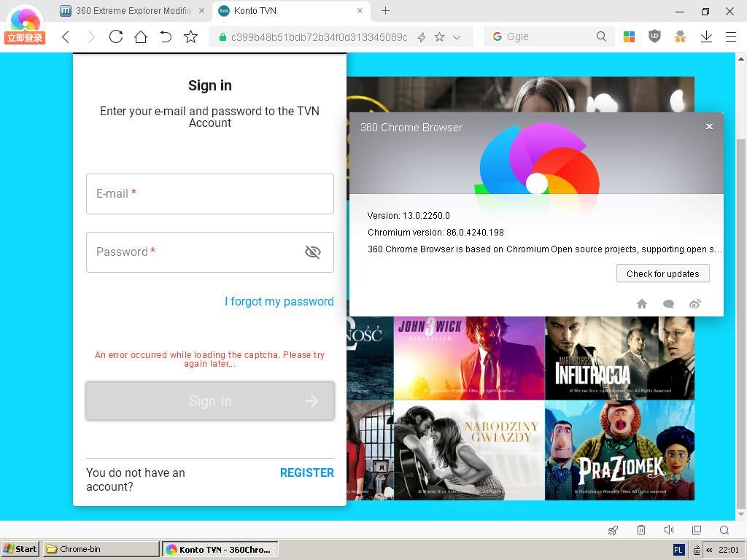Click the page vertical scrollbar

tap(741, 324)
